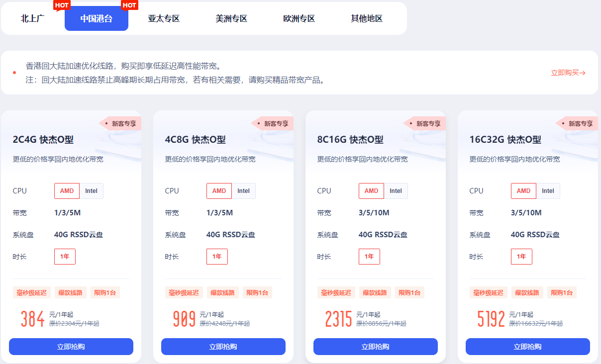This screenshot has width=601, height=364.
Task: Click the 立即购买 link in notice banner
Action: (568, 73)
